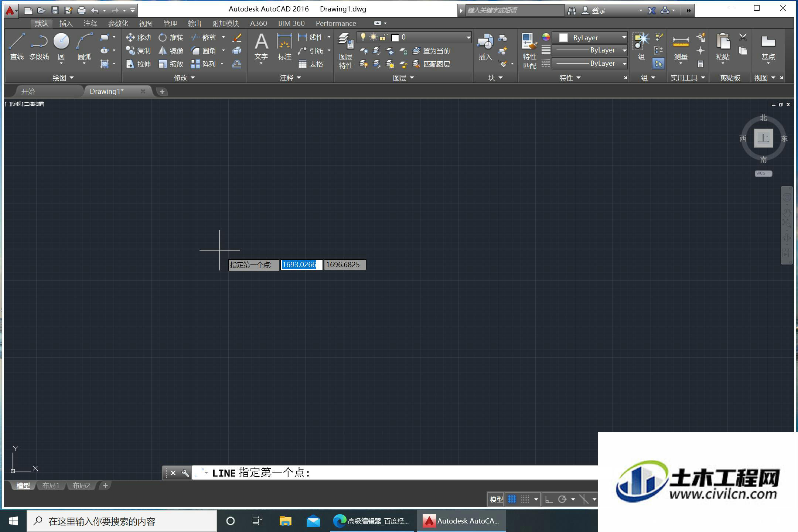Expand the Layer dropdown list

468,37
